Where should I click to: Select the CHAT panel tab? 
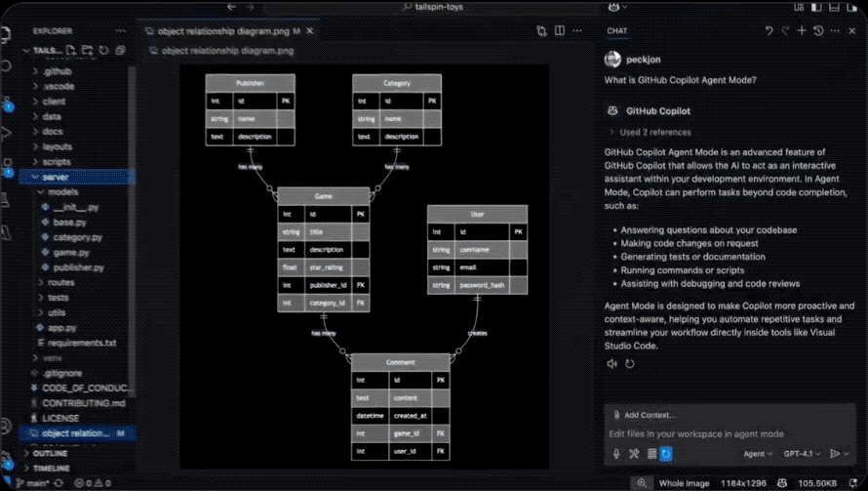pos(617,31)
